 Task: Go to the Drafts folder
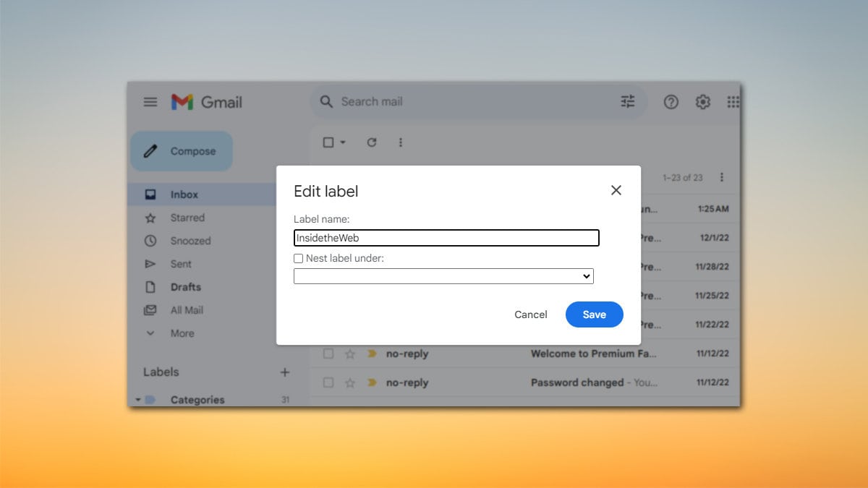point(185,287)
